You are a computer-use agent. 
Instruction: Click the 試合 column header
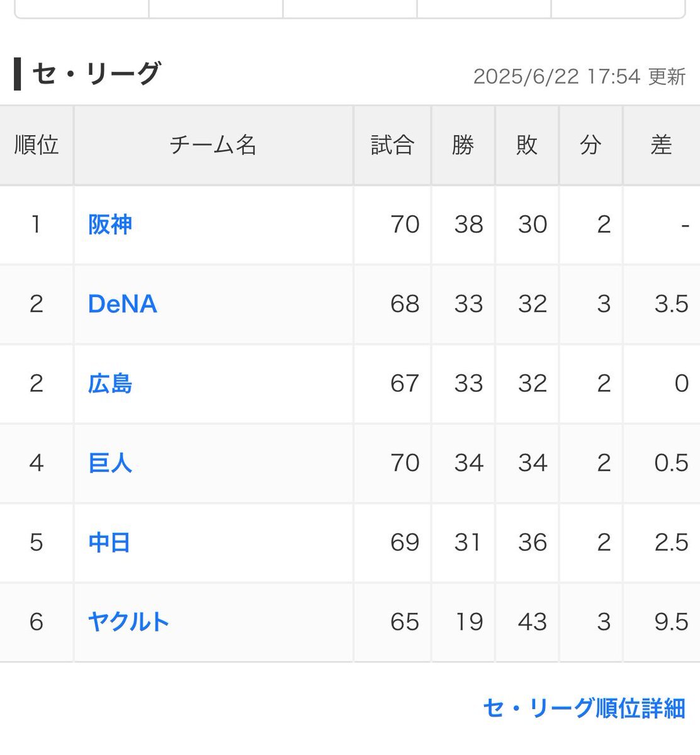point(392,145)
